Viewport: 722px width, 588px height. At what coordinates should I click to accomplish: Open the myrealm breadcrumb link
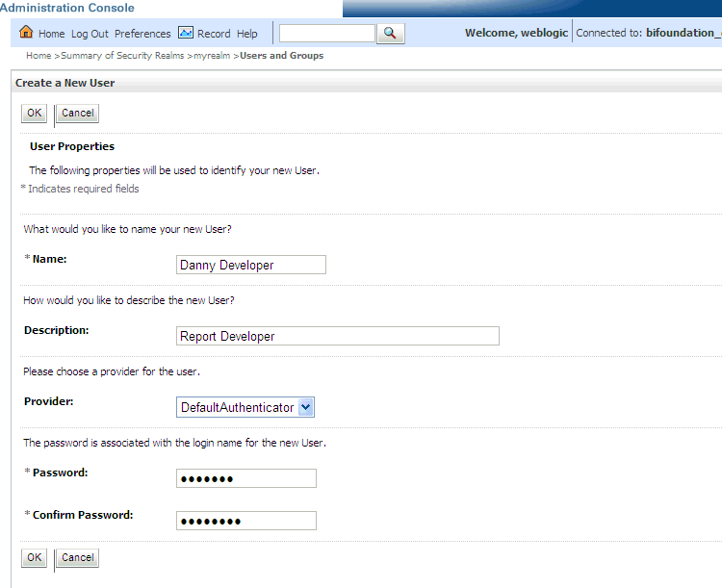tap(212, 56)
